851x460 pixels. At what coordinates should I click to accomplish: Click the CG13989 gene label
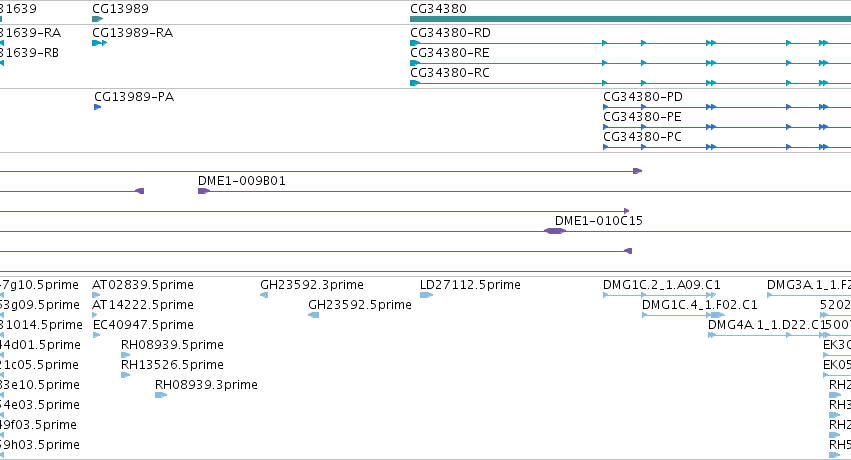(x=120, y=9)
